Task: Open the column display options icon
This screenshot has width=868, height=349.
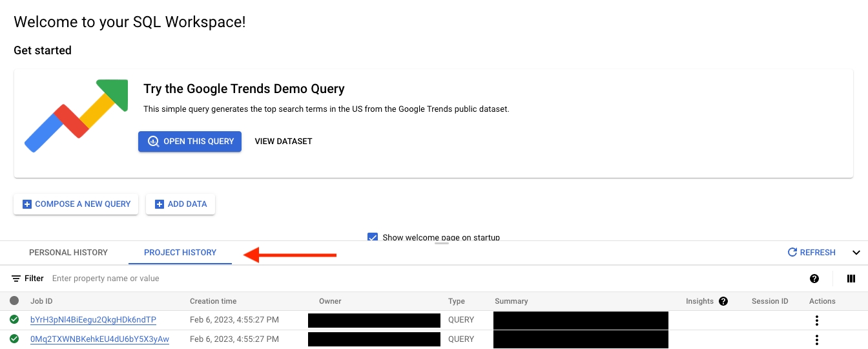Action: point(851,279)
